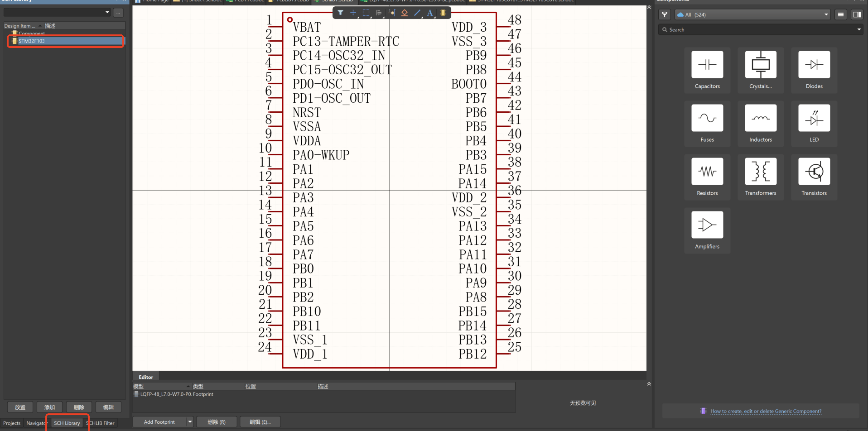Toggle the Components panel filter funnel

coord(664,14)
